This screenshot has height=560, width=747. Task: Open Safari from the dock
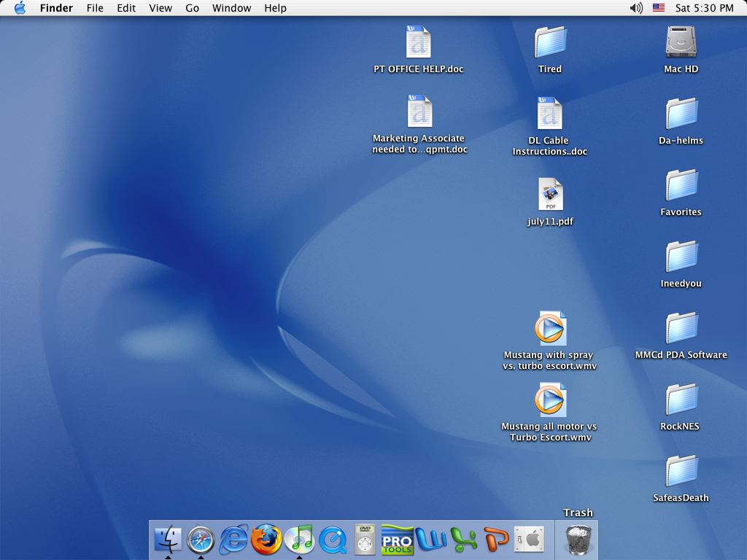tap(201, 540)
